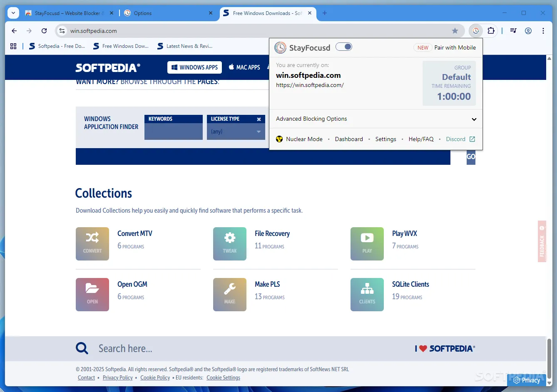Open Make PLS wrench icon
Viewport: 557px width, 392px height.
pyautogui.click(x=230, y=295)
